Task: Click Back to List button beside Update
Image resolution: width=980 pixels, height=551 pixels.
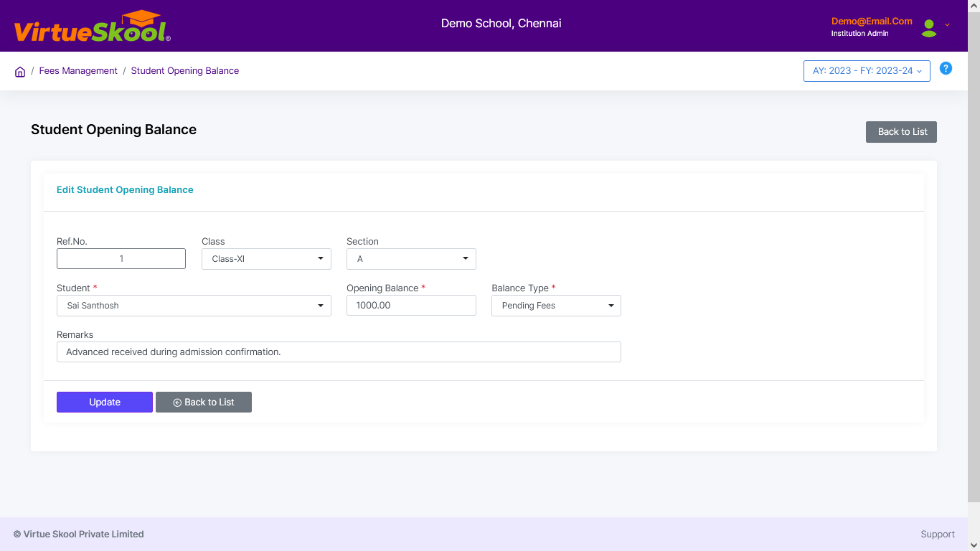Action: point(204,402)
